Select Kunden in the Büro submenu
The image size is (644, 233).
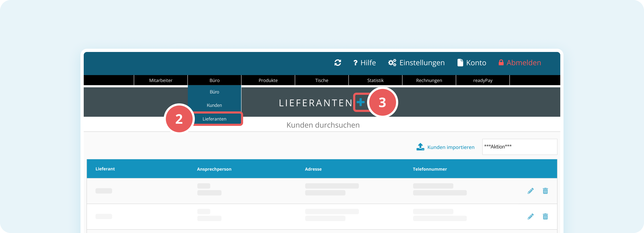click(x=214, y=105)
